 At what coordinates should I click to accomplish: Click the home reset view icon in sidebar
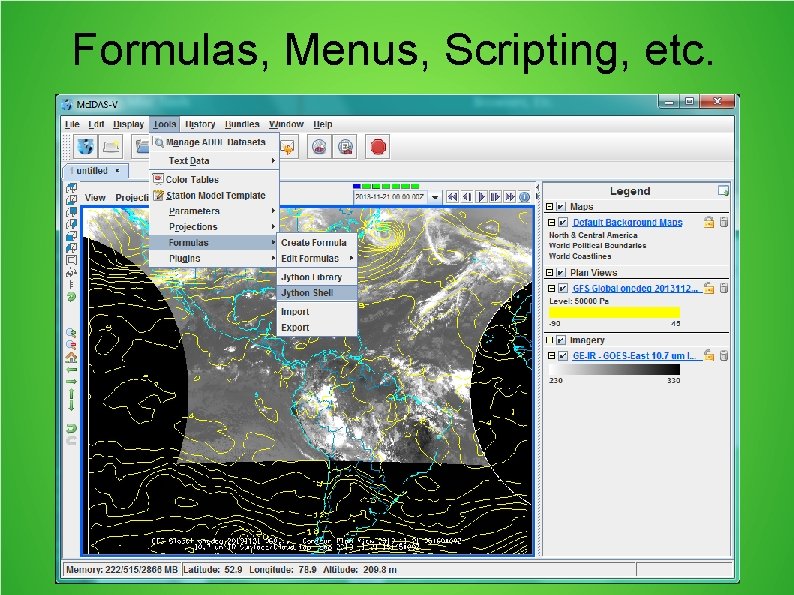pyautogui.click(x=71, y=358)
